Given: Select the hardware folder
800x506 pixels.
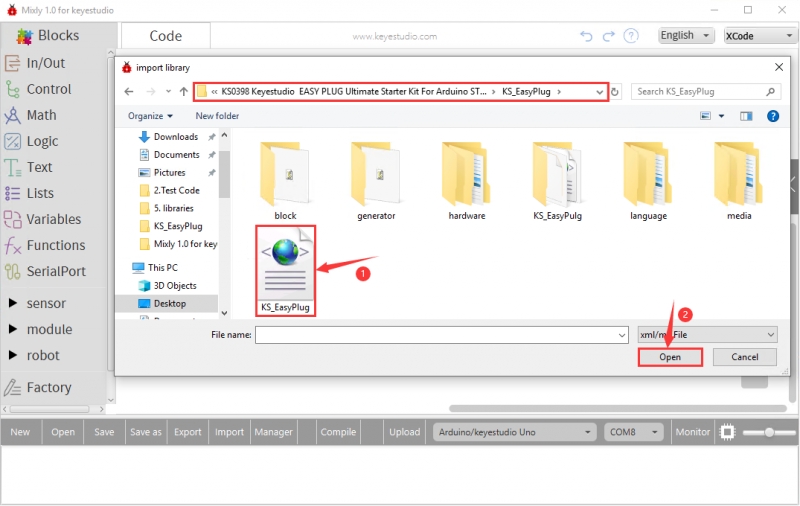Looking at the screenshot, I should (x=467, y=182).
